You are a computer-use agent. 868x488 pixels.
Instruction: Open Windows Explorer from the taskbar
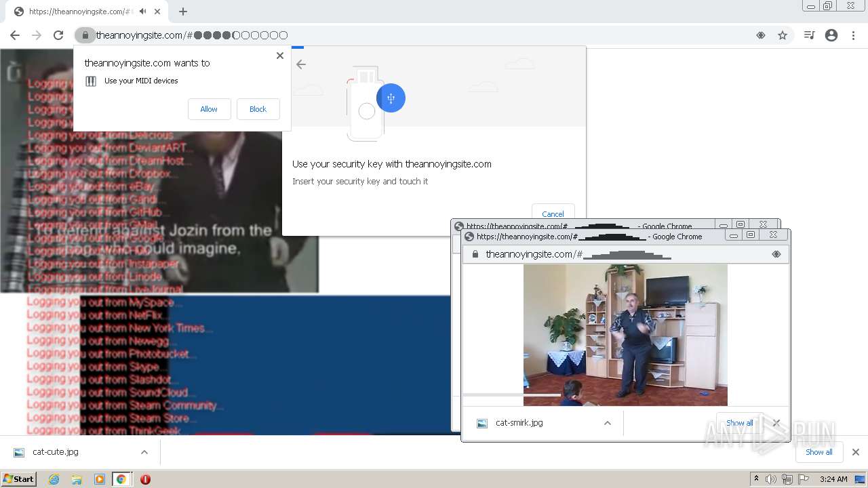click(x=77, y=479)
